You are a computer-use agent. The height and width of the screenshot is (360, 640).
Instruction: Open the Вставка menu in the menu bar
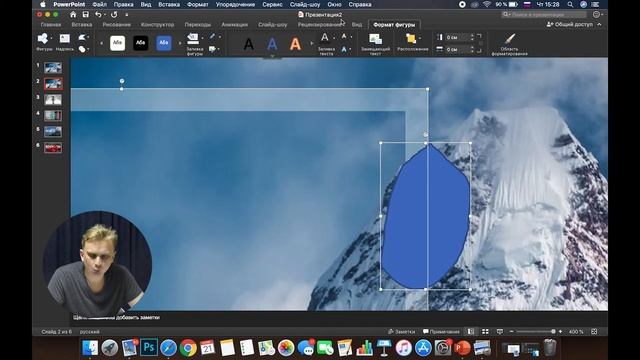(x=169, y=4)
